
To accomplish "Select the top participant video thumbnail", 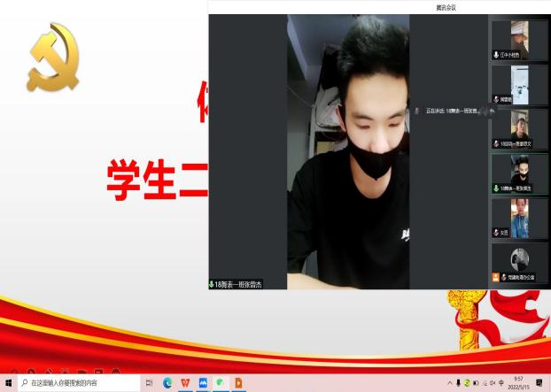I will coord(519,40).
